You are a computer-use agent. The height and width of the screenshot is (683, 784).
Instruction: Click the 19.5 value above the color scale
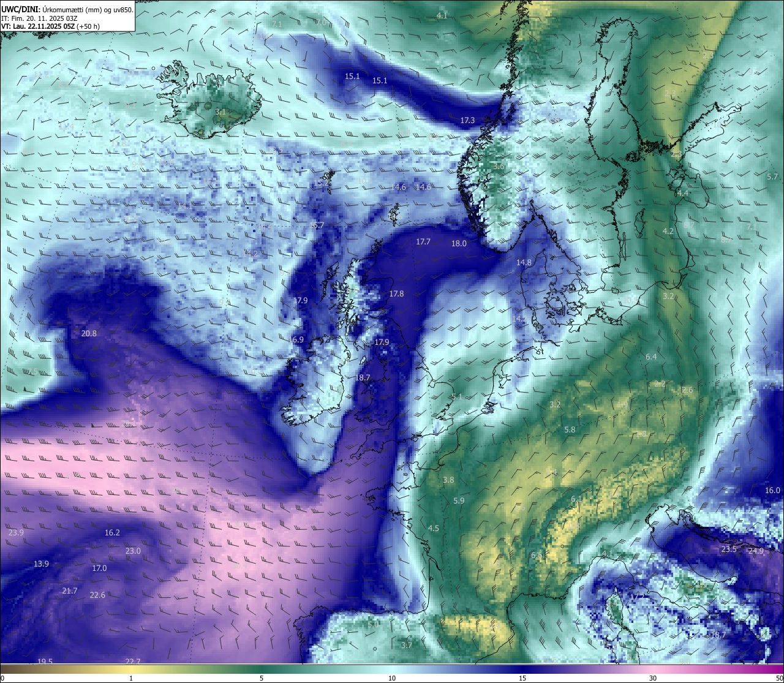pyautogui.click(x=45, y=661)
